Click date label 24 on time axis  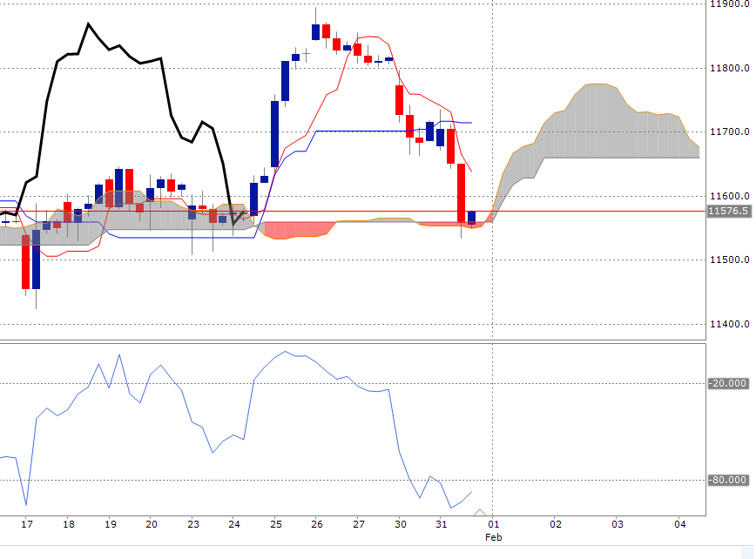[x=233, y=524]
